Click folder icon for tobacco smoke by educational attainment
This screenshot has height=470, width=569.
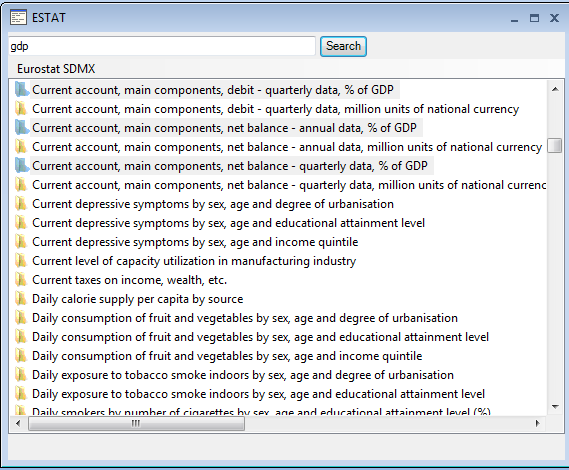[x=21, y=393]
